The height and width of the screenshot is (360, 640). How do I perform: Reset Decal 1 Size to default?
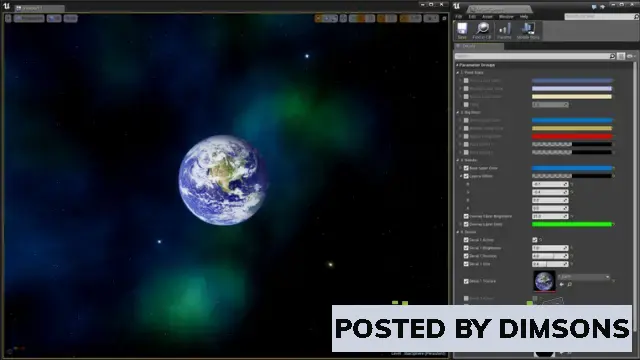coord(572,264)
